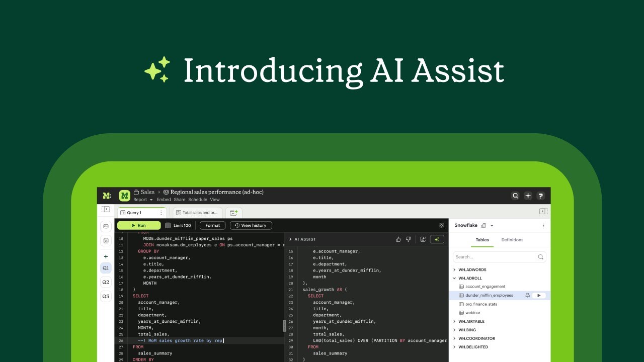Click the AI Assist sparkle button
The height and width of the screenshot is (362, 644).
tap(437, 239)
